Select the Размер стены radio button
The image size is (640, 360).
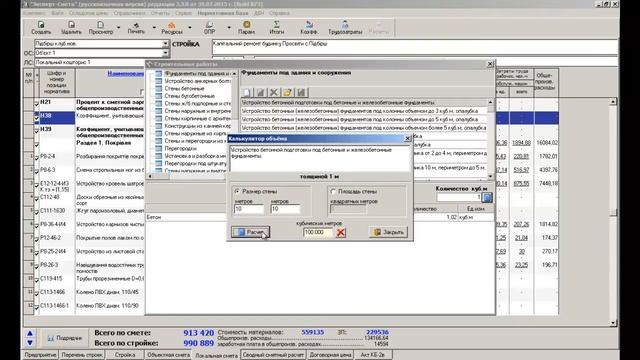pos(237,191)
